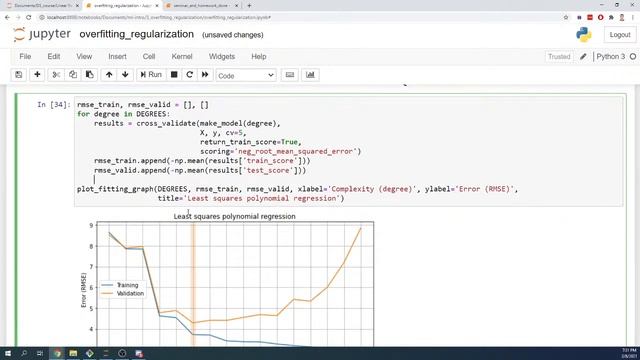
Task: Run the selected cell
Action: (151, 75)
